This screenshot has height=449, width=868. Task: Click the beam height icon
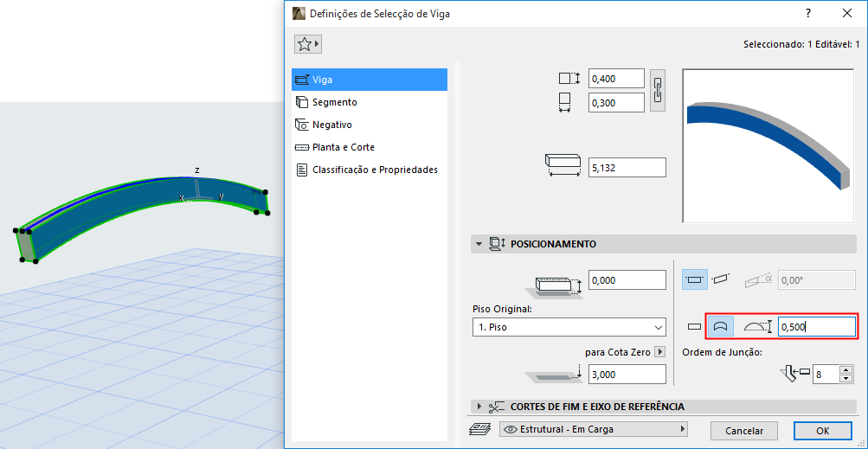tap(569, 79)
